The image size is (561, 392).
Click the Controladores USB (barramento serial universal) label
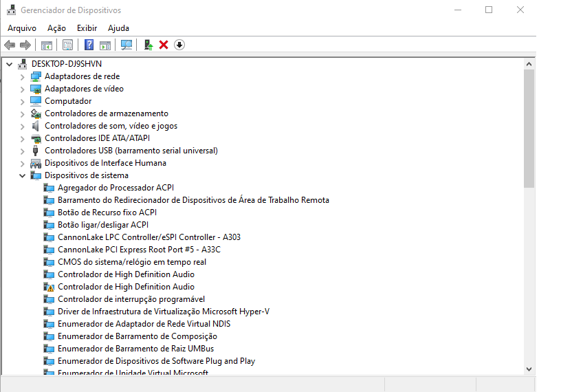coord(131,151)
